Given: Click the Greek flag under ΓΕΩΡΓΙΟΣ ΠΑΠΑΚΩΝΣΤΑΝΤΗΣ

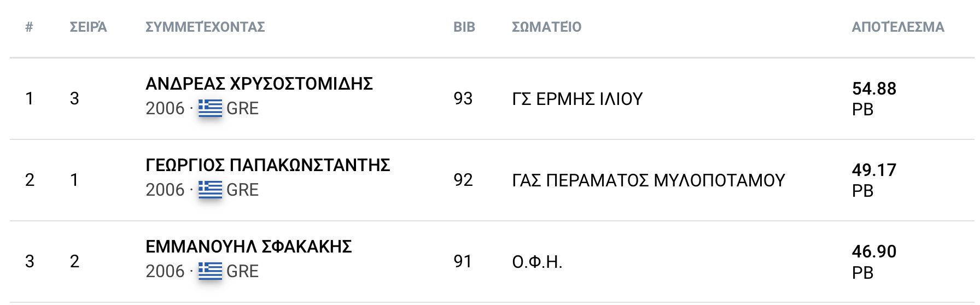Looking at the screenshot, I should [210, 190].
